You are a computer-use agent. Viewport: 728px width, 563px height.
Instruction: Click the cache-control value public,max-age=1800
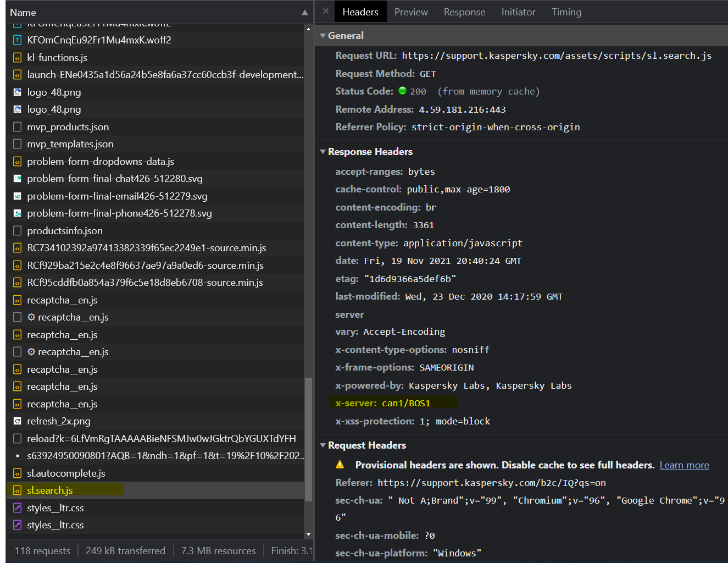(458, 190)
